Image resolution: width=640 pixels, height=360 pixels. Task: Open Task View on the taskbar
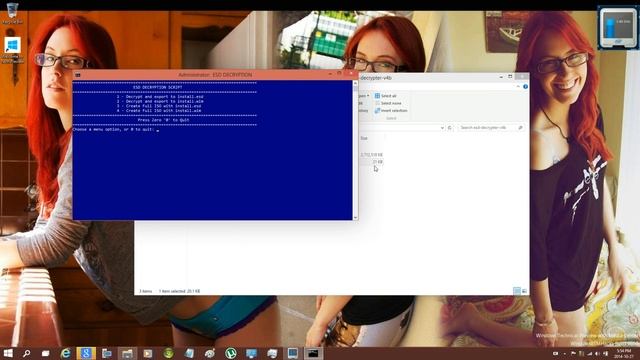pyautogui.click(x=45, y=353)
